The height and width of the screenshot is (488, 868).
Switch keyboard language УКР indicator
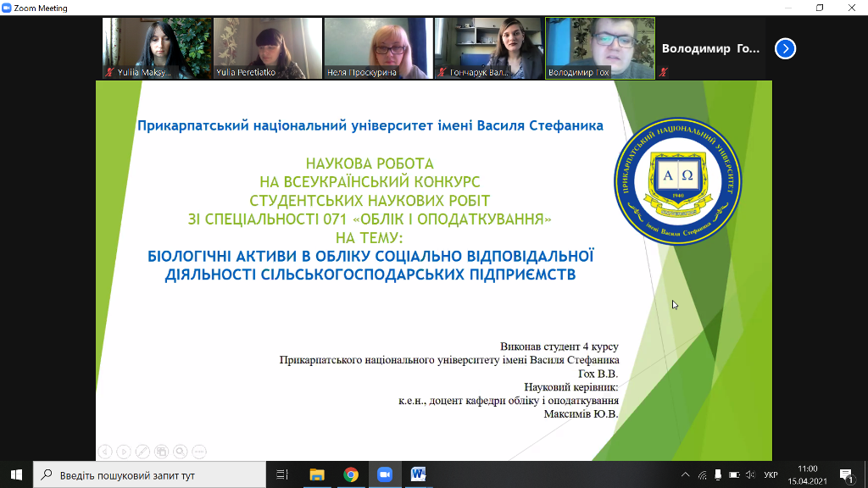771,474
